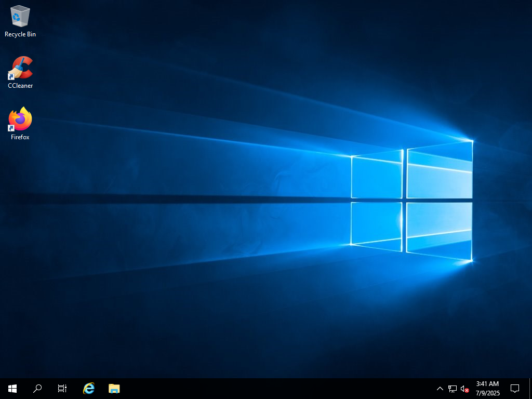Image resolution: width=532 pixels, height=399 pixels.
Task: Open the Windows Start menu
Action: click(12, 389)
